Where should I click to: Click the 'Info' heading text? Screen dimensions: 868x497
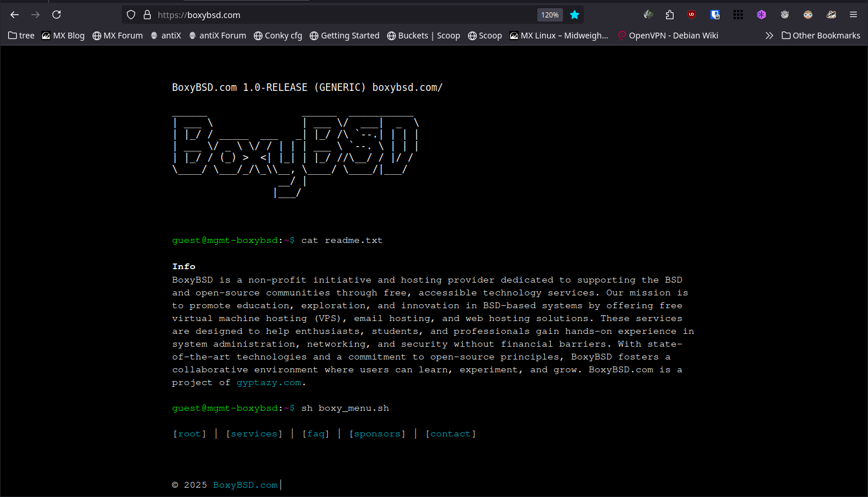(184, 266)
